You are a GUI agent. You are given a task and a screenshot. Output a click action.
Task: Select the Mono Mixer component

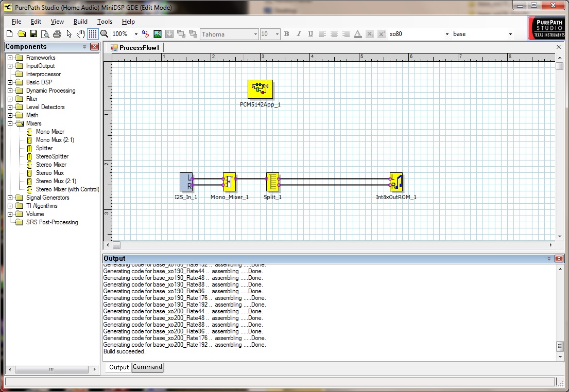[x=50, y=132]
